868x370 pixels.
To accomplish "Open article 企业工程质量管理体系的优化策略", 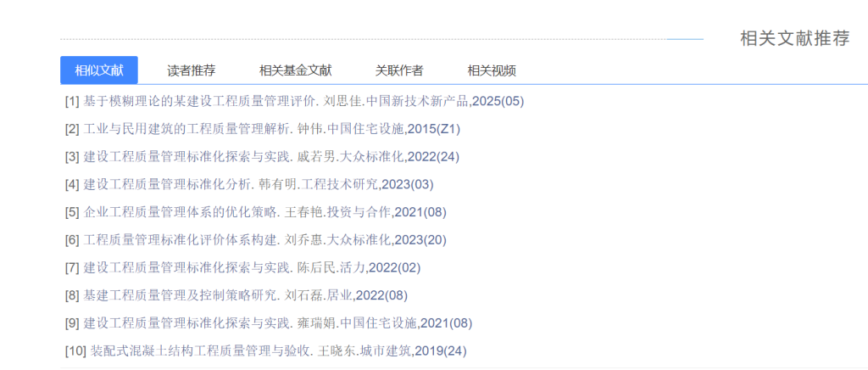I will point(180,212).
